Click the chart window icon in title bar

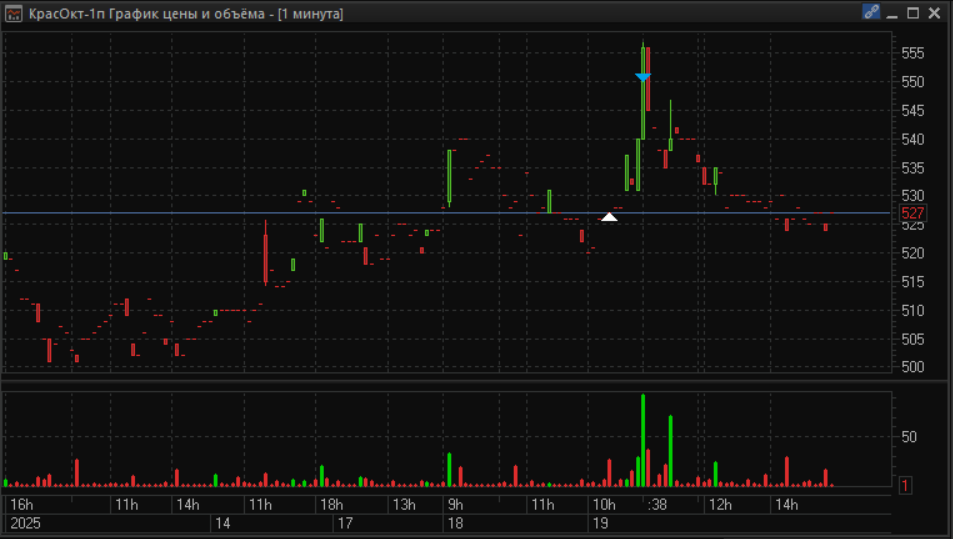click(13, 13)
